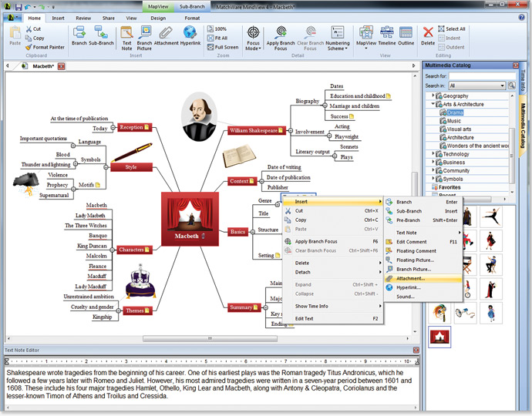
Task: Click the Macbeth central root node
Action: [190, 219]
